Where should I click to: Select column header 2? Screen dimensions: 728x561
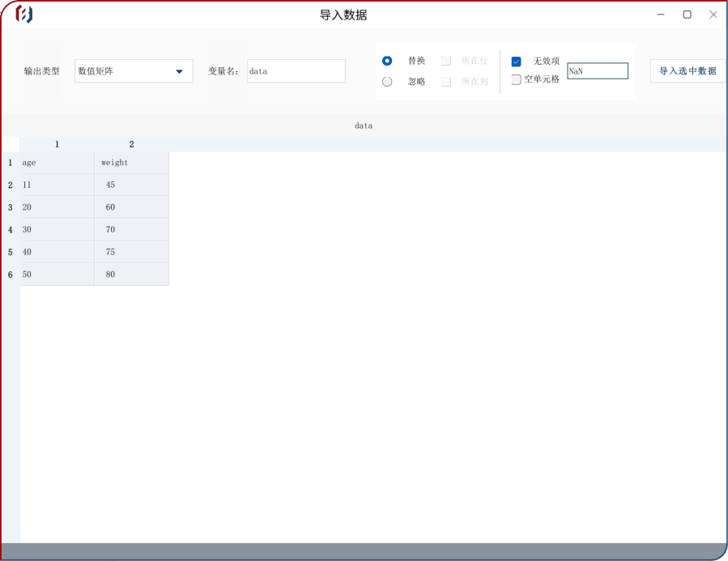131,144
